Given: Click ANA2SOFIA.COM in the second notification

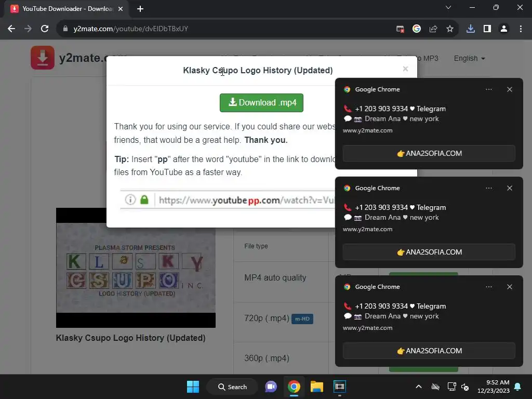Looking at the screenshot, I should click(429, 252).
